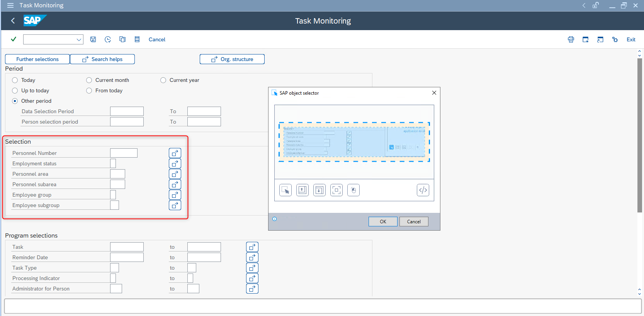Open the Org. structure selection
644x316 pixels.
[x=232, y=59]
